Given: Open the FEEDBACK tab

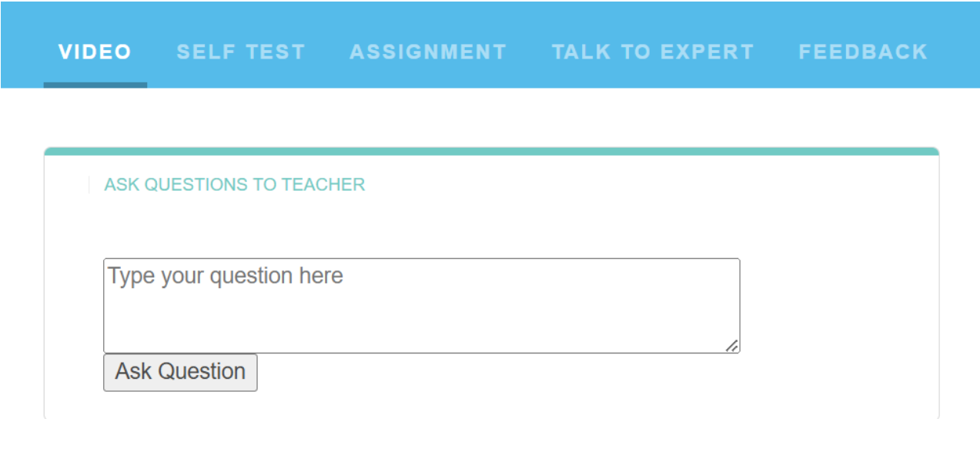Looking at the screenshot, I should click(863, 52).
